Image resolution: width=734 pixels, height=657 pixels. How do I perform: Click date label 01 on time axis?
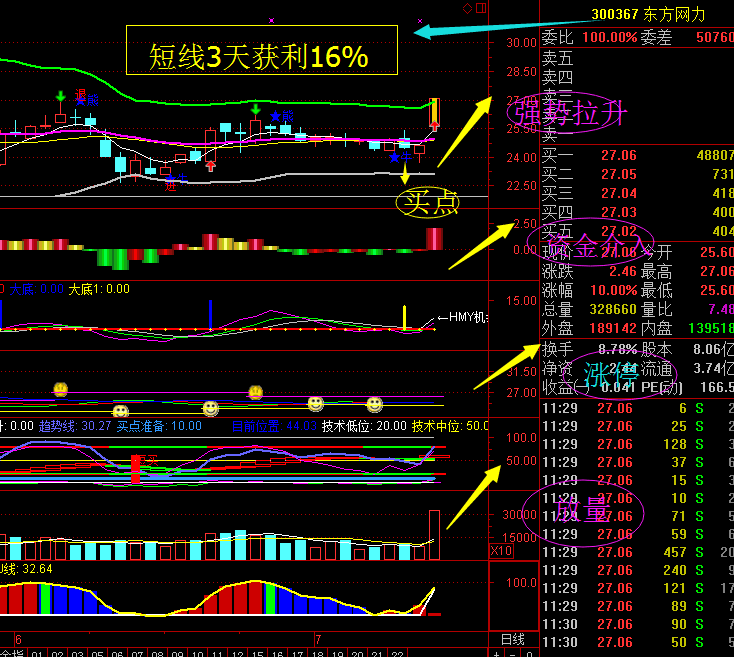click(x=37, y=653)
